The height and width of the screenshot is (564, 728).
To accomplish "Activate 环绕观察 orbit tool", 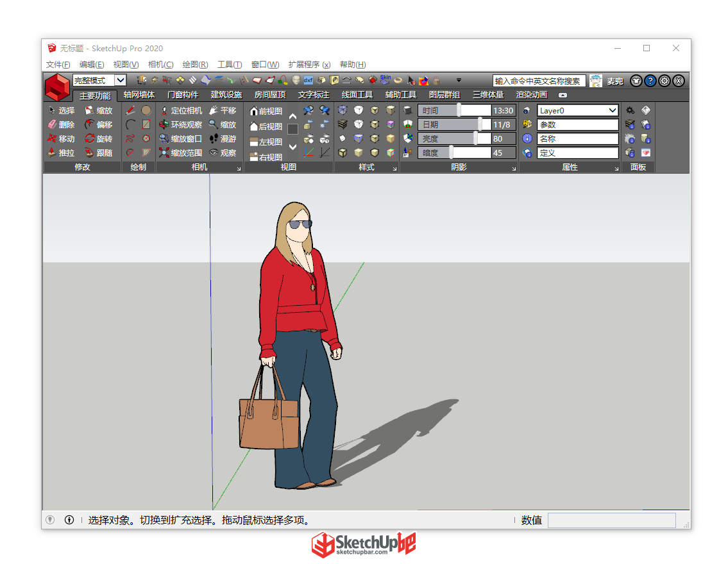I will tap(181, 124).
